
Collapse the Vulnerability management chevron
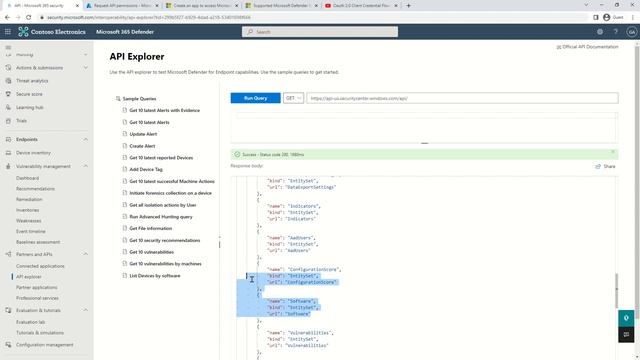click(86, 166)
